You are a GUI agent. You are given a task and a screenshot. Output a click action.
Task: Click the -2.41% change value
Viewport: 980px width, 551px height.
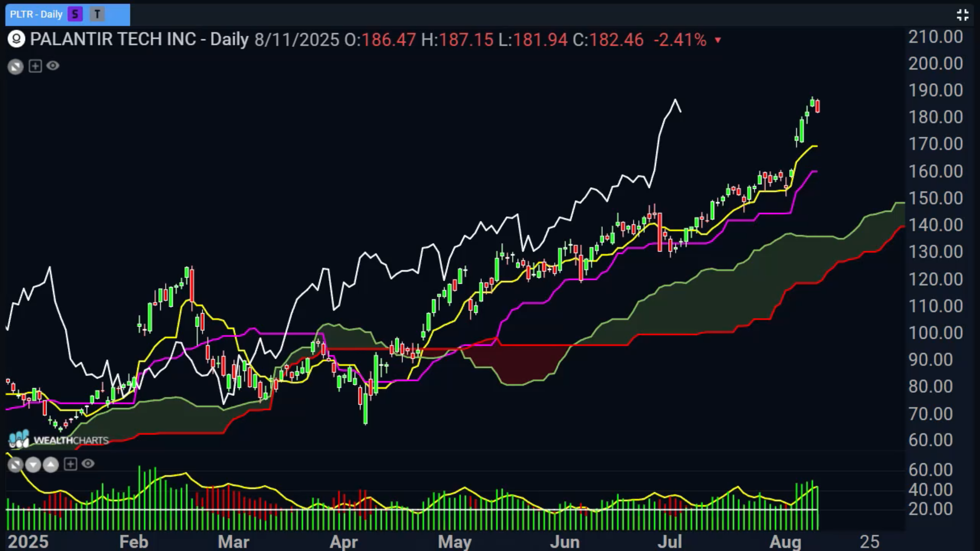coord(680,40)
